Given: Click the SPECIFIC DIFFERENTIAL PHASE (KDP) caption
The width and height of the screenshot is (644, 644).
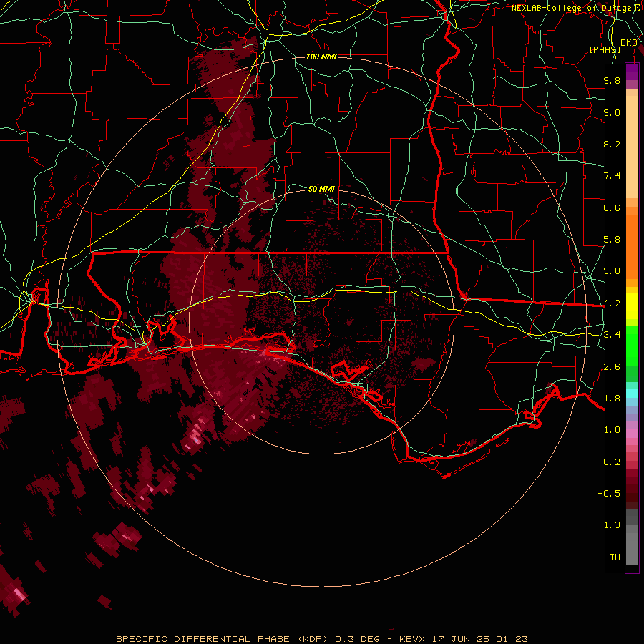Looking at the screenshot, I should 223,639.
